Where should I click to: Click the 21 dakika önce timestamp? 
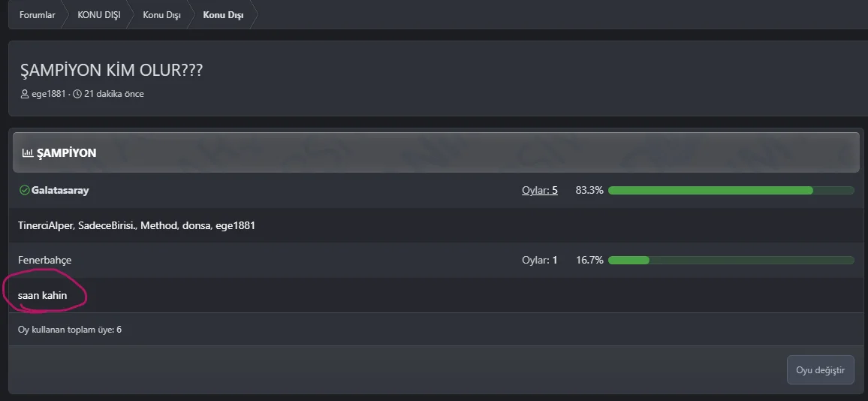[113, 95]
